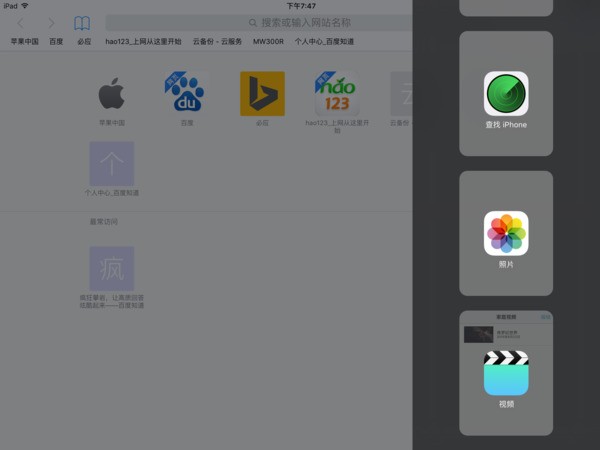Tap the video preview thumbnail in the 视频 card
The image size is (600, 450).
coord(478,334)
